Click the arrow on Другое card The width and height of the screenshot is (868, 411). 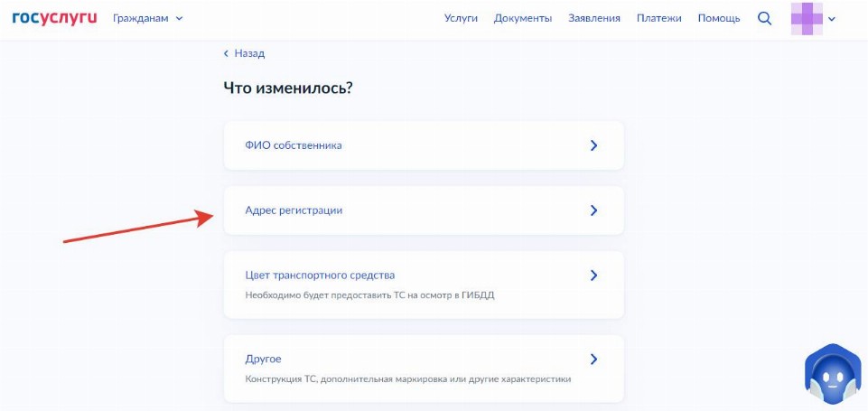pos(593,359)
